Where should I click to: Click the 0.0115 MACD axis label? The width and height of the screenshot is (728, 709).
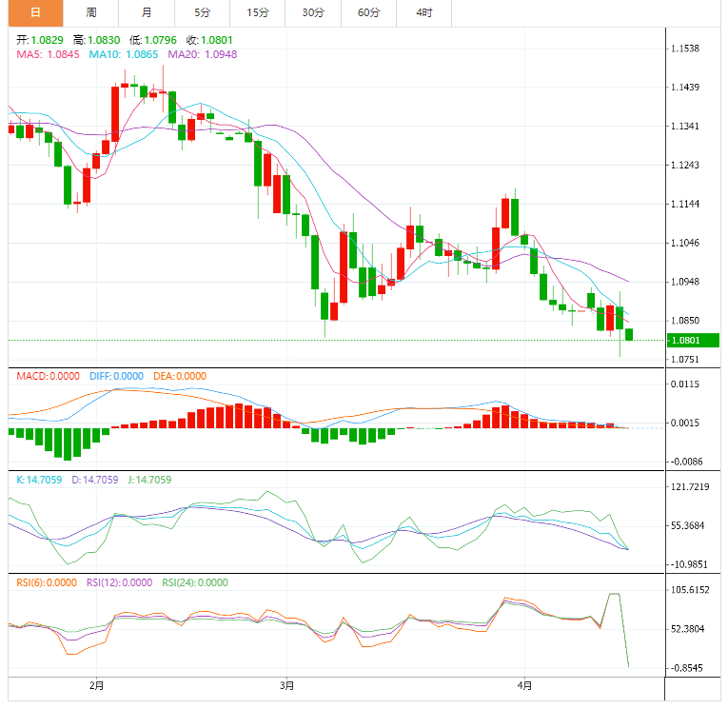click(x=685, y=384)
